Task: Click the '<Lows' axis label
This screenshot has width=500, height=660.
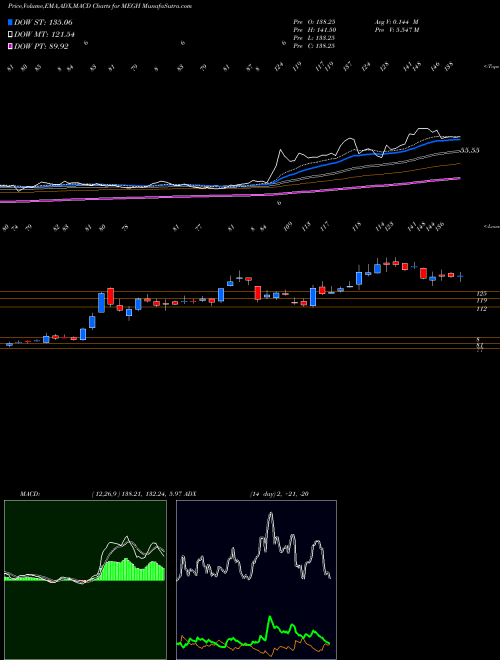Action: pyautogui.click(x=491, y=226)
